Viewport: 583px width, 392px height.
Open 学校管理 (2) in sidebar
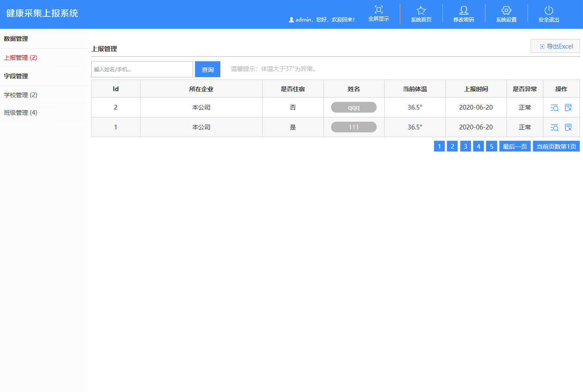tap(21, 95)
